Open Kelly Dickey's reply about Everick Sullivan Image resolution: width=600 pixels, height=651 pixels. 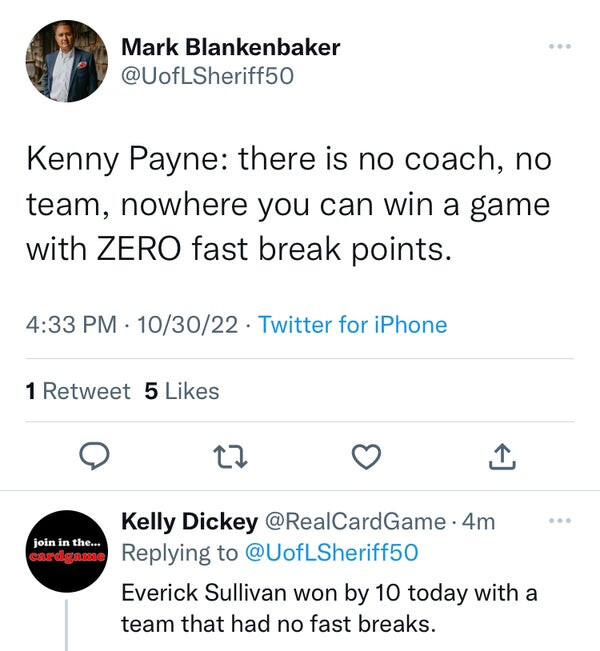point(329,608)
